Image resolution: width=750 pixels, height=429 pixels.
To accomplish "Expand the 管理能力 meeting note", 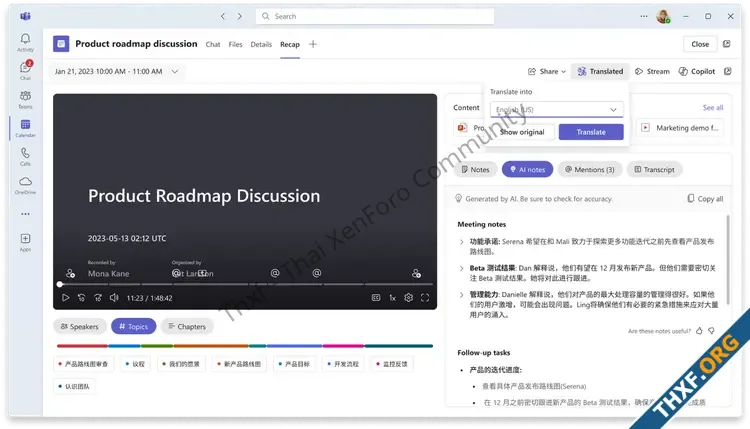I will click(x=462, y=294).
